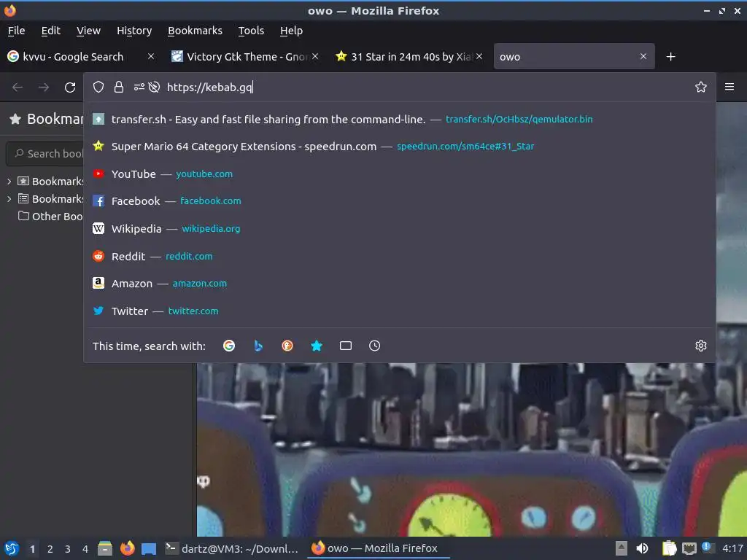Image resolution: width=747 pixels, height=560 pixels.
Task: Open site permissions icon in address bar
Action: click(139, 87)
